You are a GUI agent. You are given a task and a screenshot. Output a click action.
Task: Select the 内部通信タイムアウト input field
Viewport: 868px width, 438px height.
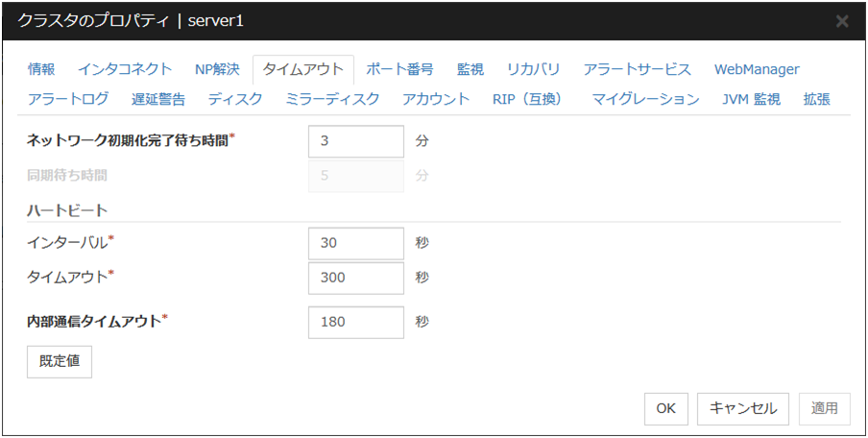(x=356, y=323)
